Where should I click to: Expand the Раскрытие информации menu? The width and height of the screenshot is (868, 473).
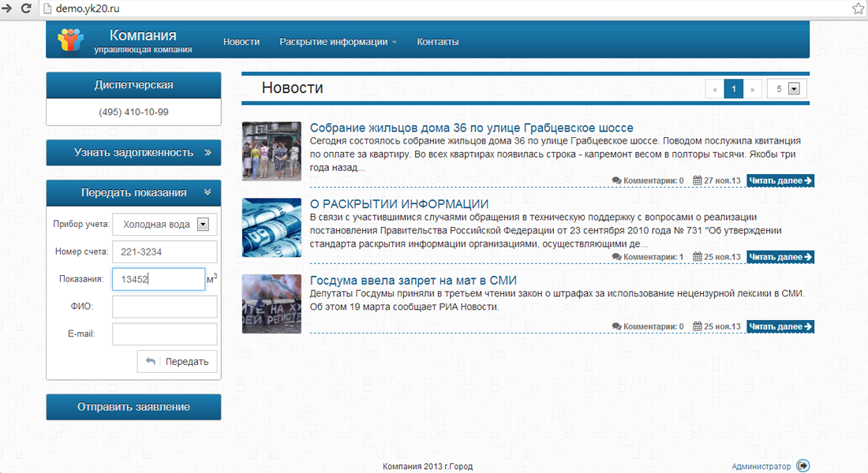pyautogui.click(x=338, y=42)
